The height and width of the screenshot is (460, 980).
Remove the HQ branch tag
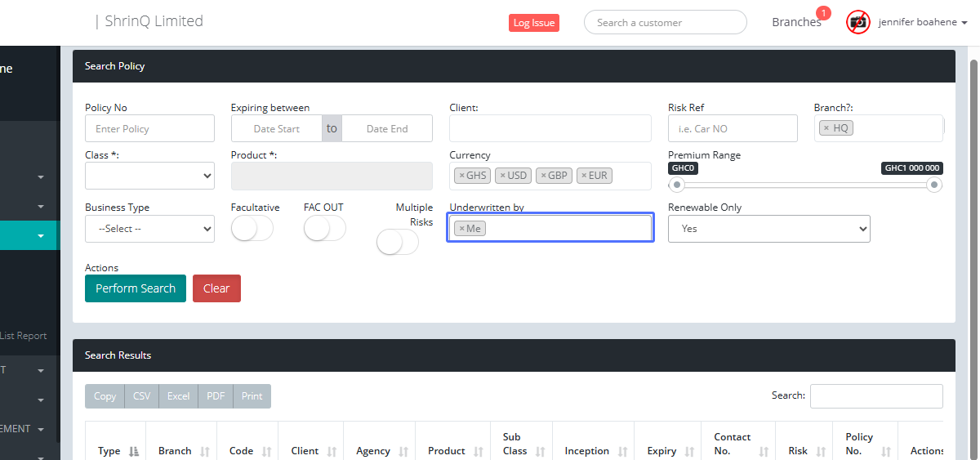point(826,128)
